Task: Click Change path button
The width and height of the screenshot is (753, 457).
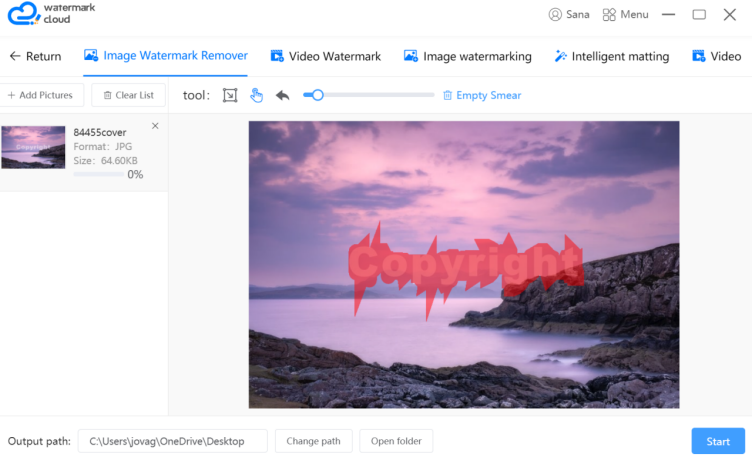Action: (314, 441)
